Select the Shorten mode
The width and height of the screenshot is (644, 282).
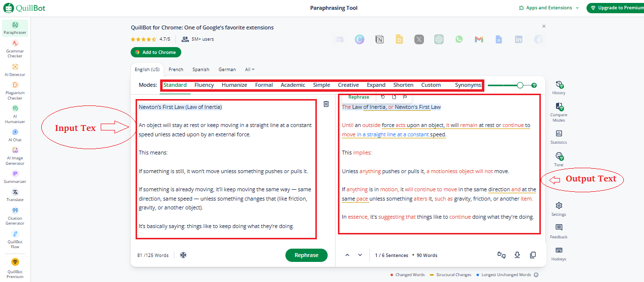pyautogui.click(x=403, y=85)
